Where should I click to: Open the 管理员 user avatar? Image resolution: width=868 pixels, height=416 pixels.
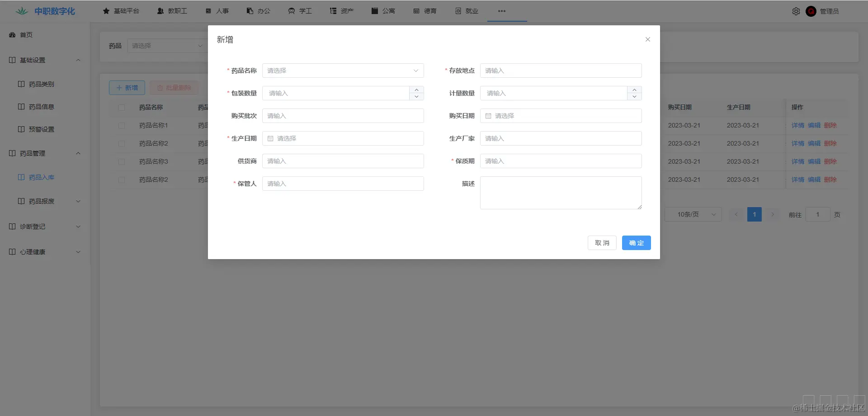(x=811, y=11)
